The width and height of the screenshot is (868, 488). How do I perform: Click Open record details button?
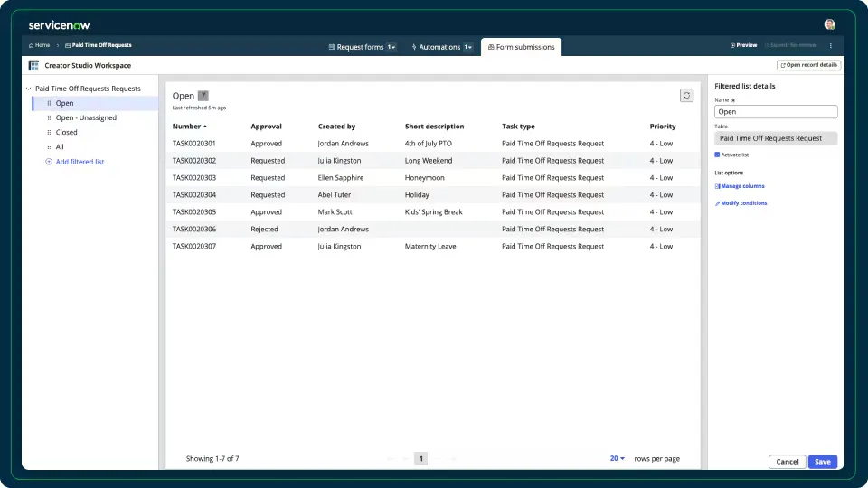coord(808,65)
